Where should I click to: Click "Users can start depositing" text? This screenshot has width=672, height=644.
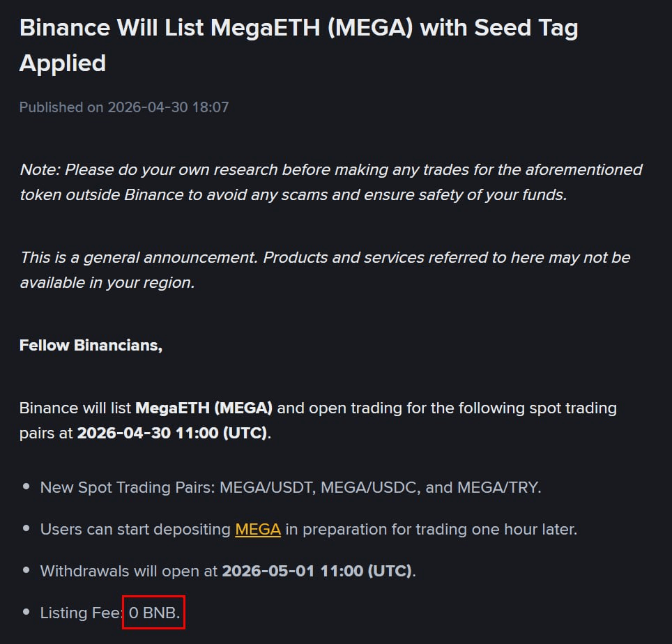135,529
